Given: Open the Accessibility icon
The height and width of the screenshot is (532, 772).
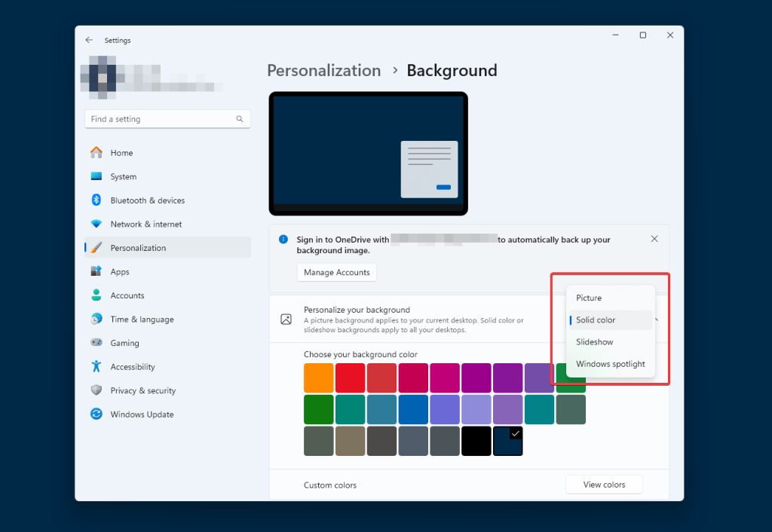Looking at the screenshot, I should (x=98, y=366).
